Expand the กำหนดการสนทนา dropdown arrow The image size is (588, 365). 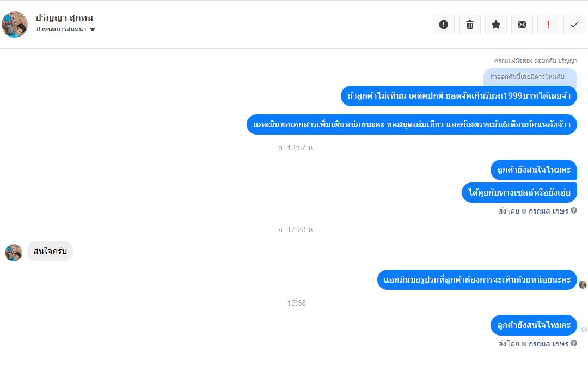click(93, 29)
